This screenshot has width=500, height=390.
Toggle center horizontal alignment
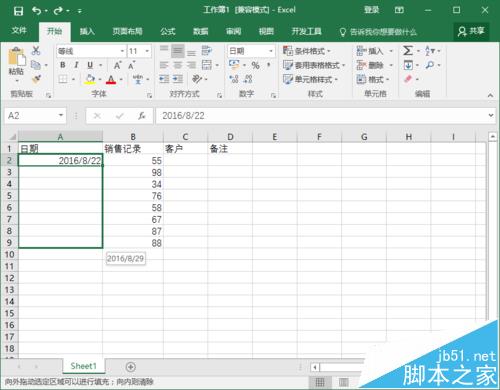178,65
